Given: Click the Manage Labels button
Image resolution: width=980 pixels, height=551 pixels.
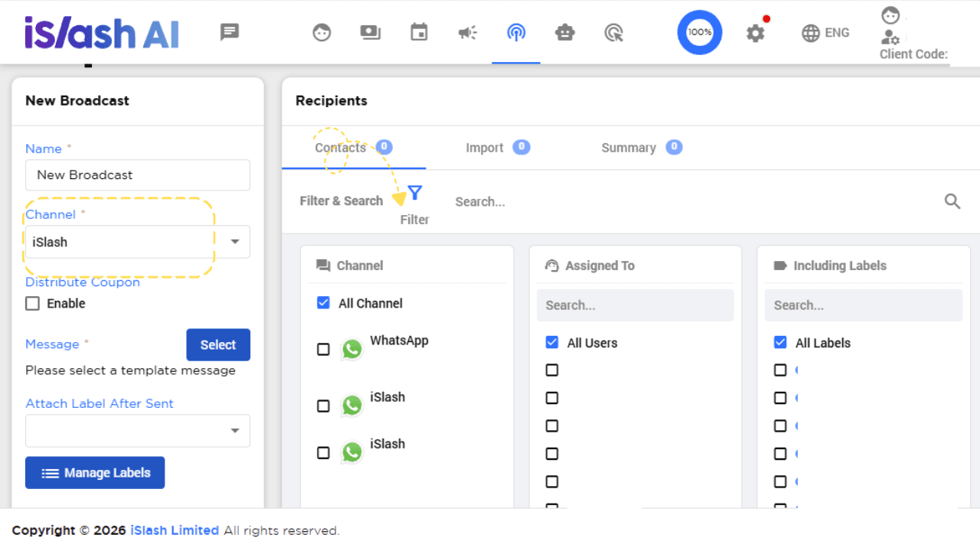Looking at the screenshot, I should click(x=95, y=473).
